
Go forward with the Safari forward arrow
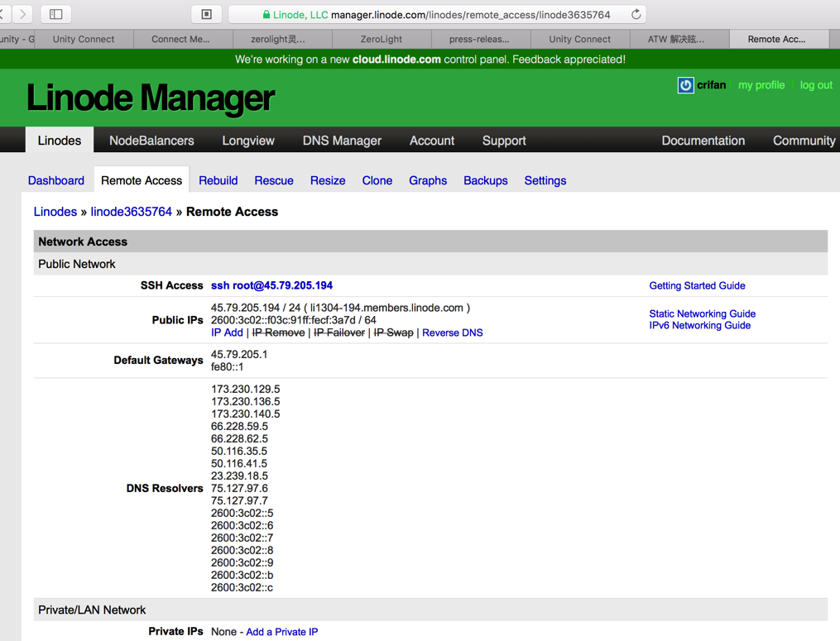[22, 14]
